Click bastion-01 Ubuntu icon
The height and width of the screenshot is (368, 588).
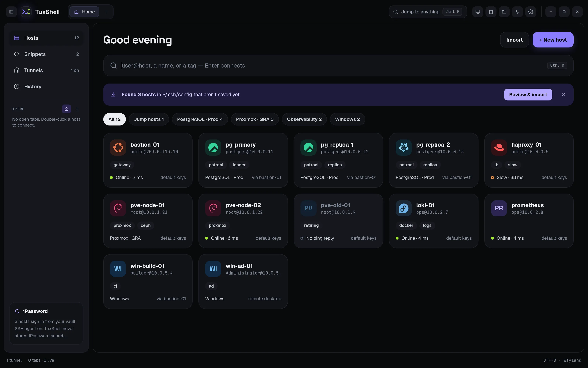tap(118, 148)
